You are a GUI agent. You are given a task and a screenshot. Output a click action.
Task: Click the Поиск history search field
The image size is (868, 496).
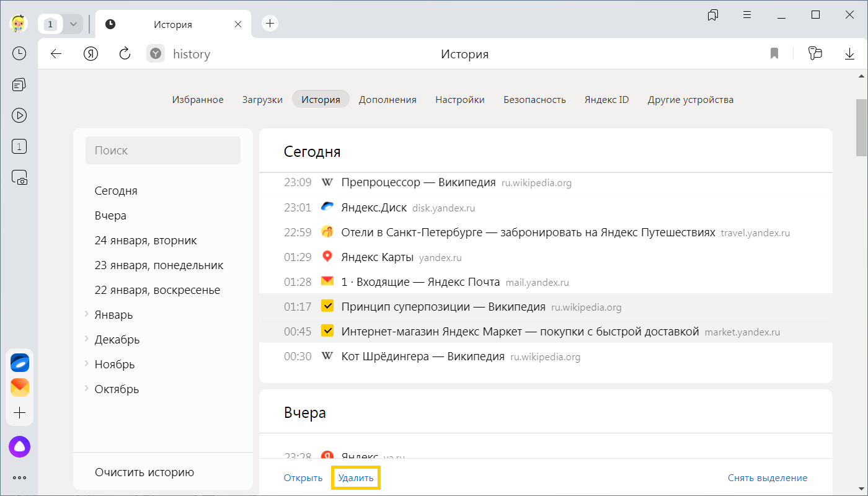tap(163, 150)
